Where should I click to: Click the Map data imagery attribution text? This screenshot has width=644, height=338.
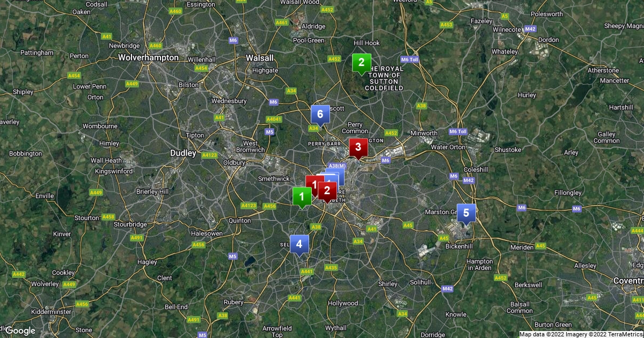coord(581,334)
